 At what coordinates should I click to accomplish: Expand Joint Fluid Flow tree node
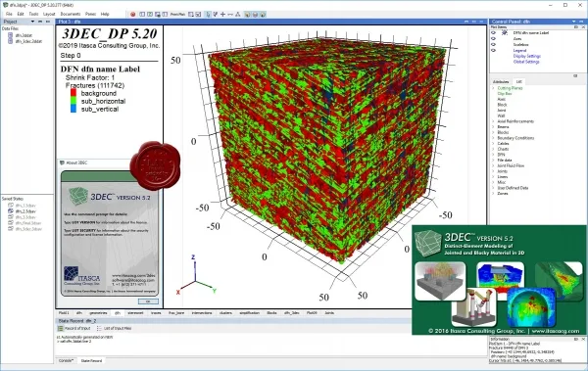(x=493, y=165)
